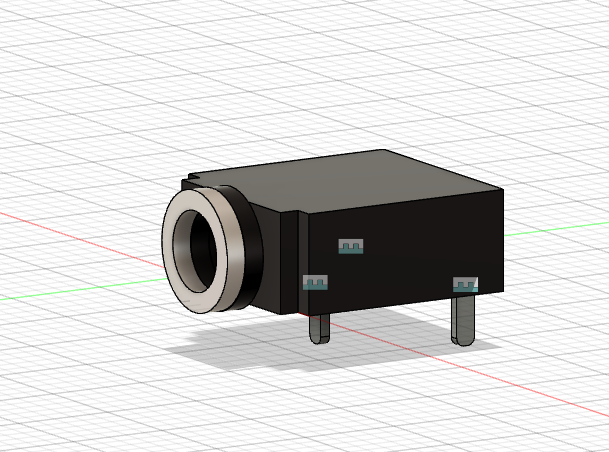609x452 pixels.
Task: Pick the right metal pin under the housing
Action: 463,321
